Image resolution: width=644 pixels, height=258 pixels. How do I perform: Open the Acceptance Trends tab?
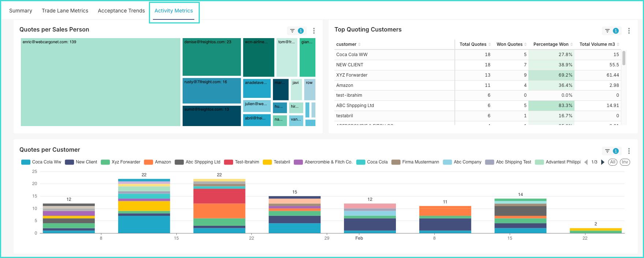point(121,11)
